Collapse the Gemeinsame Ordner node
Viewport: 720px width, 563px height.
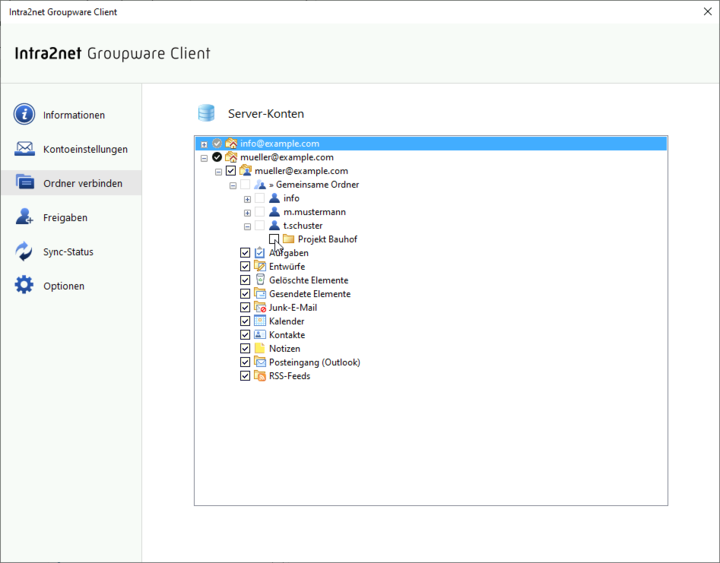pyautogui.click(x=233, y=186)
